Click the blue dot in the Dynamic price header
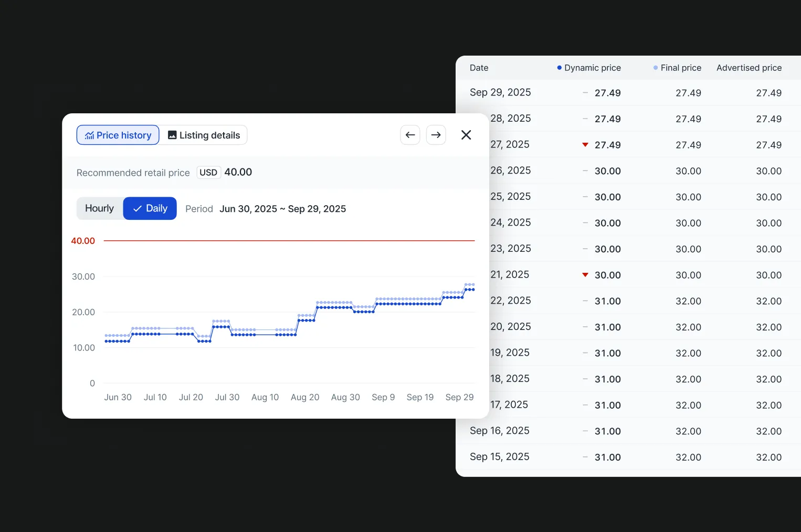This screenshot has width=801, height=532. [560, 68]
